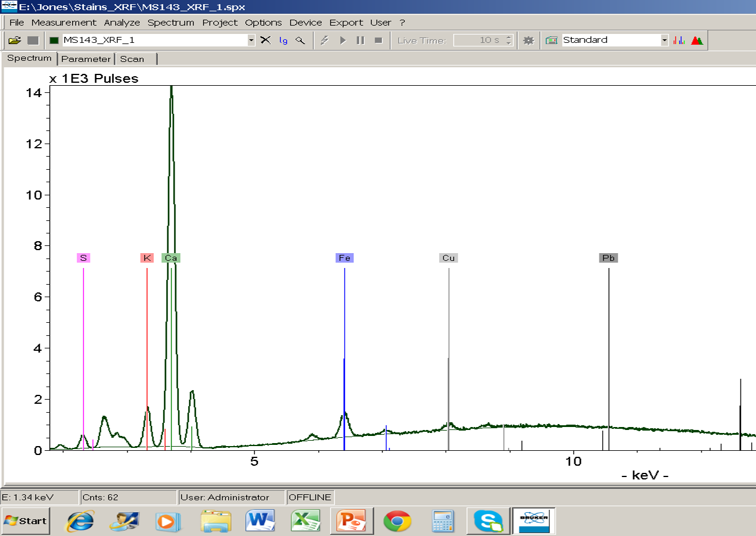Select the Fe element label on spectrum
The height and width of the screenshot is (536, 756).
pos(344,258)
